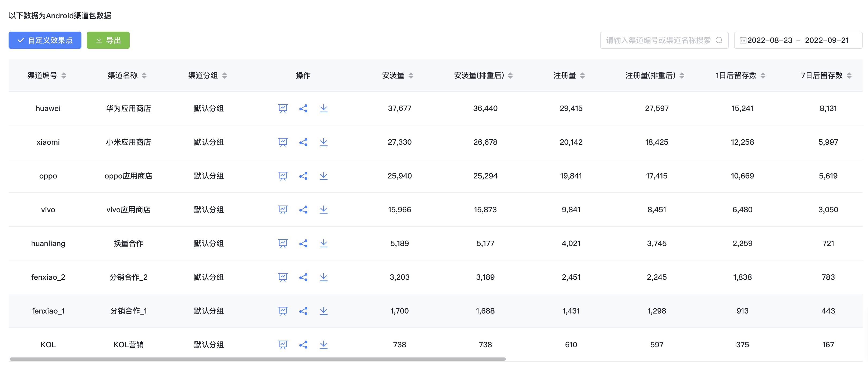
Task: Select the 分销合作_2 channel name
Action: point(128,277)
